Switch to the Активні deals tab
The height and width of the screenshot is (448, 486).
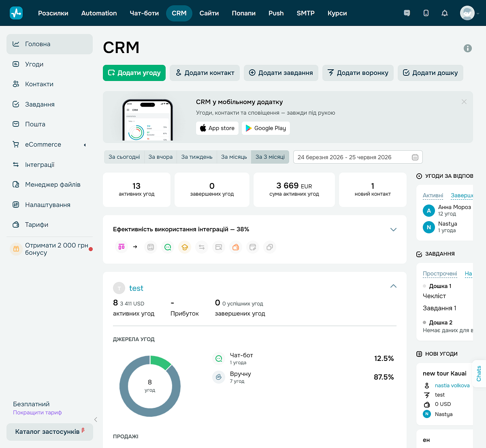point(433,195)
